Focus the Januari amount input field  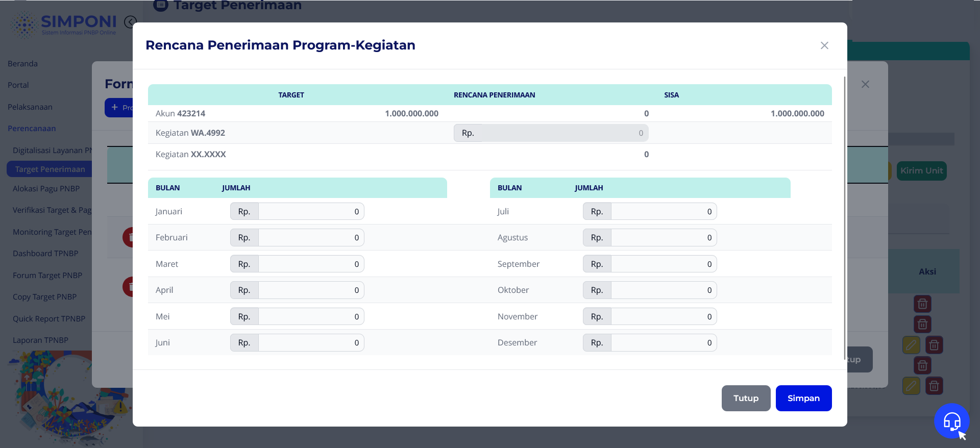(310, 212)
